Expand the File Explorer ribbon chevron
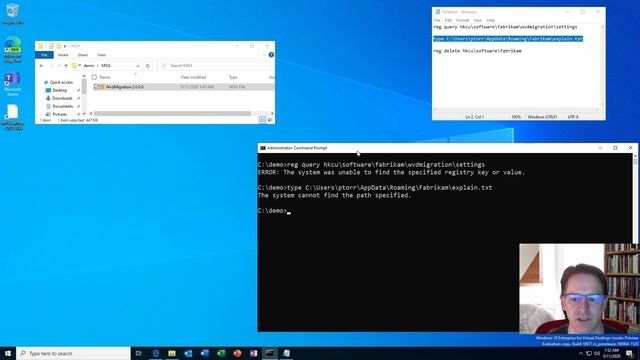The width and height of the screenshot is (640, 360). pos(264,55)
